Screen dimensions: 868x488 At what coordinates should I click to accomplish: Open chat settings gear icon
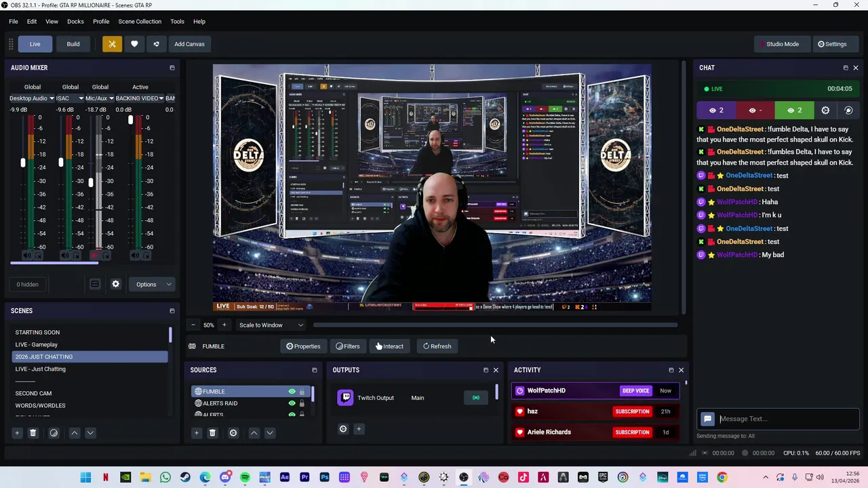point(825,110)
